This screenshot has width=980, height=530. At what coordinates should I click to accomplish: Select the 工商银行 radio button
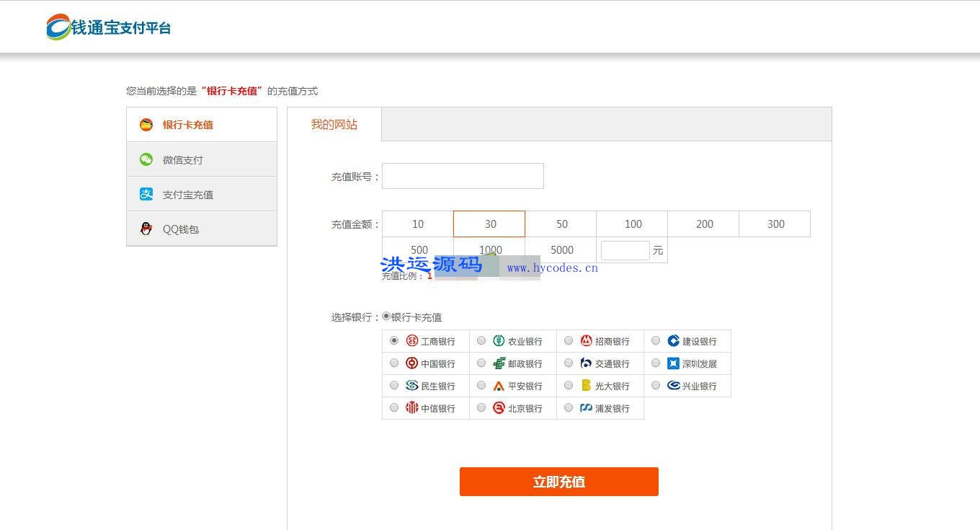[x=394, y=340]
